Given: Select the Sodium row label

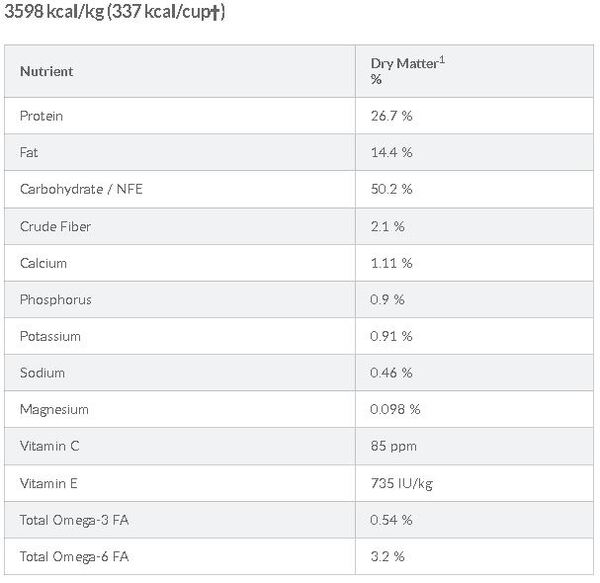Looking at the screenshot, I should point(42,373).
